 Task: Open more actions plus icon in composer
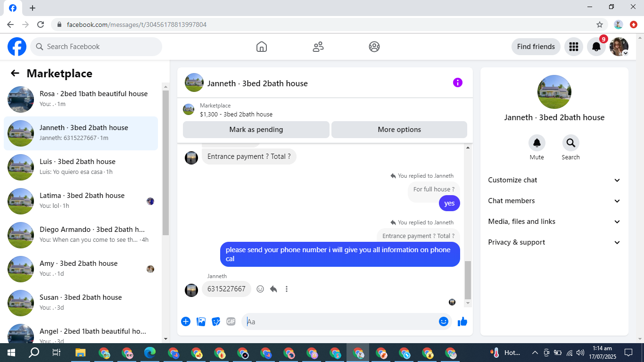click(186, 321)
